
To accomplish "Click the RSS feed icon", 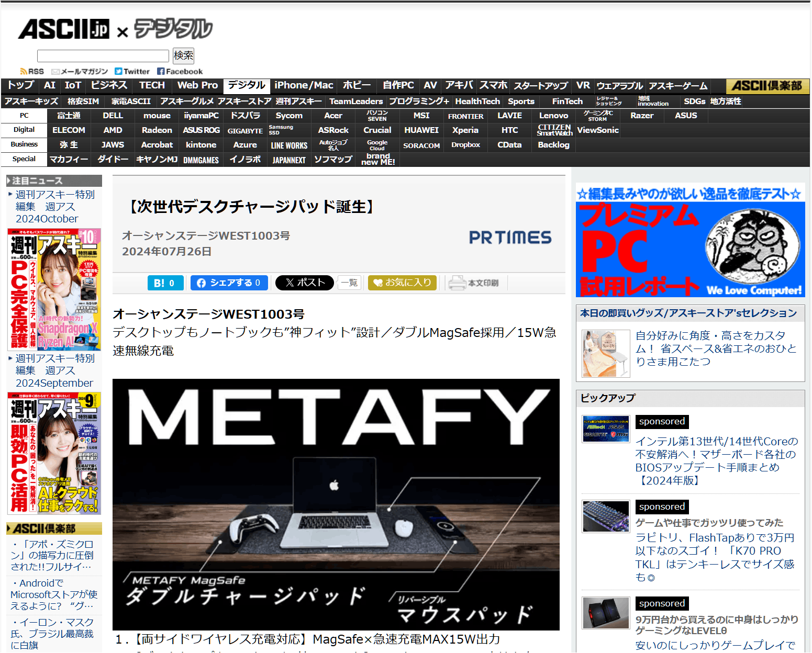I will click(24, 72).
